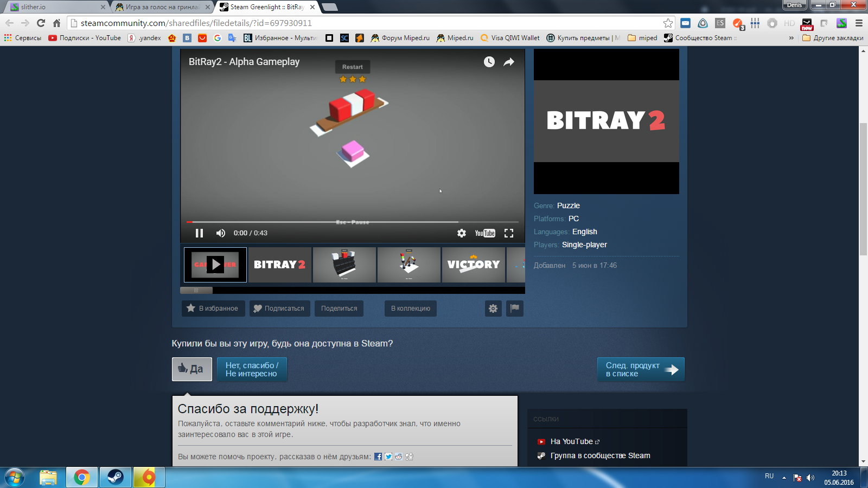Open the Сервисы apps shortcut
The width and height of the screenshot is (868, 488).
pos(23,38)
